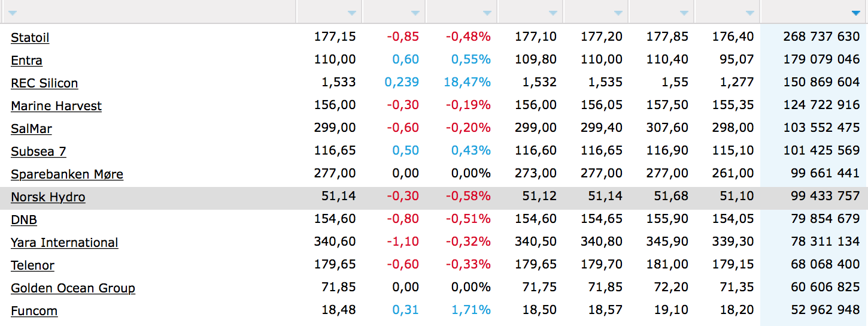Select Entra's volume 179 079 046
The image size is (868, 326).
point(821,59)
